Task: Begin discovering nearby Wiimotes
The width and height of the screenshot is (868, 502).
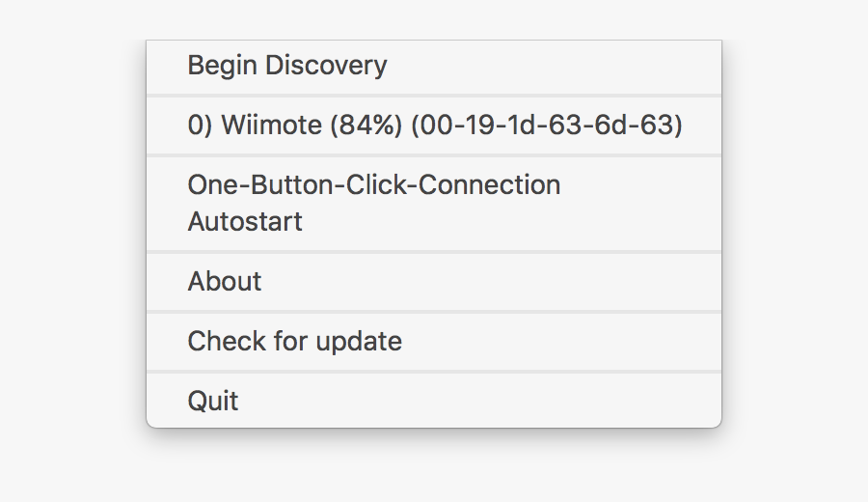Action: (287, 66)
